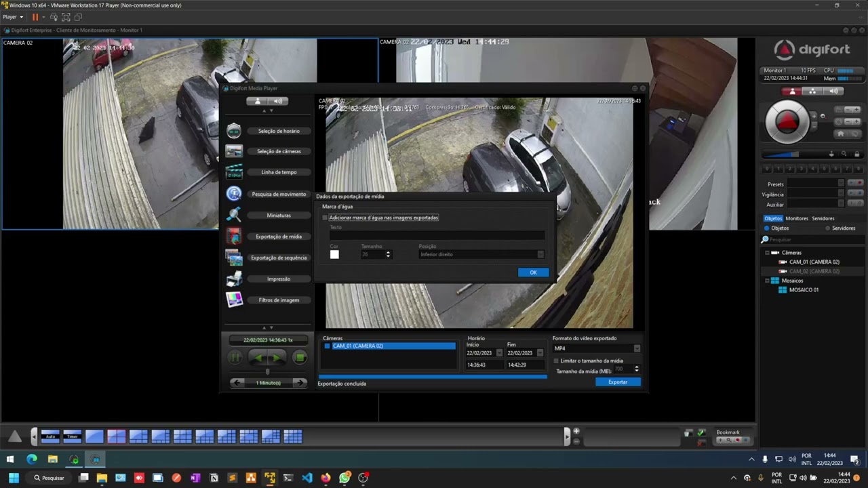This screenshot has width=868, height=488.
Task: Switch to the Monitores tab
Action: (797, 218)
